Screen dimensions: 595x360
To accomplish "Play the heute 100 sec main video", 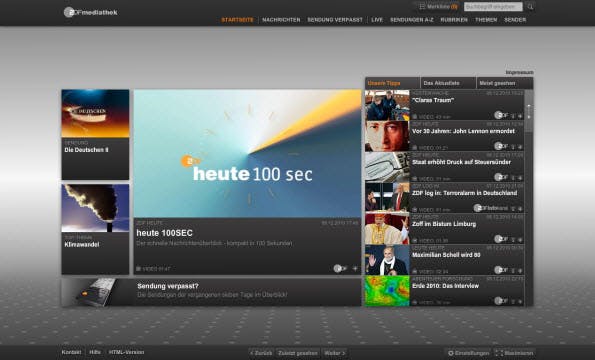I will tap(247, 154).
